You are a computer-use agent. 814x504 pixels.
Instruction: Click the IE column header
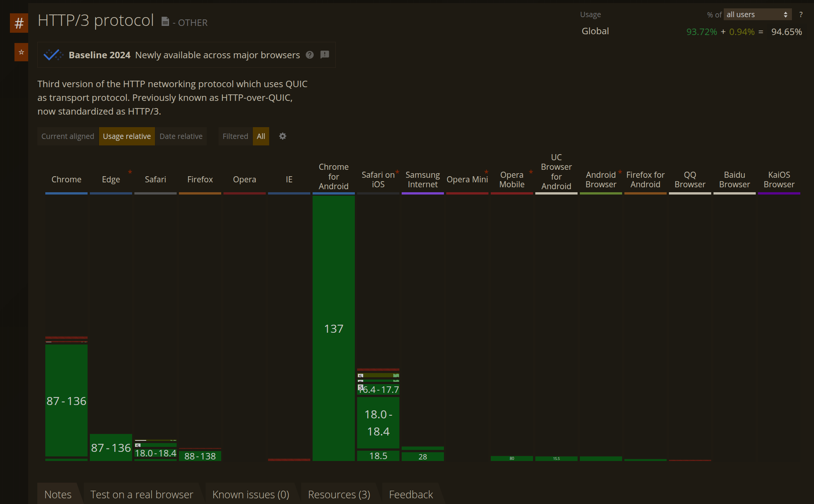coord(289,179)
